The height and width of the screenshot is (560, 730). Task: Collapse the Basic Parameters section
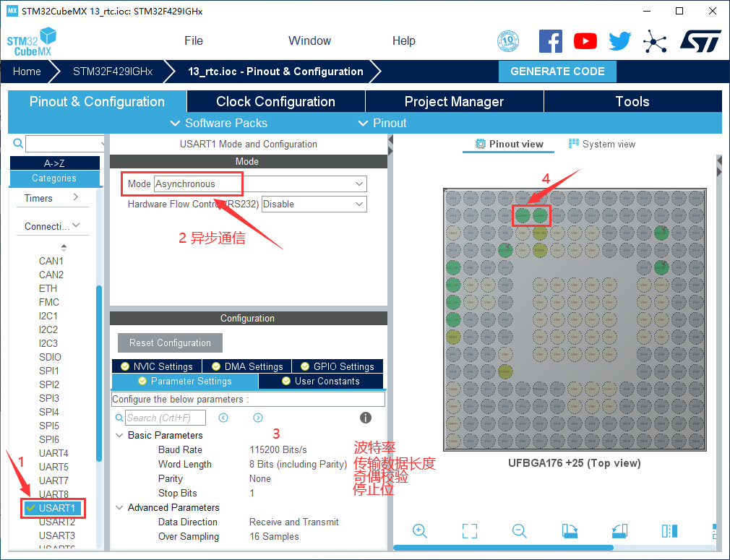pyautogui.click(x=119, y=435)
